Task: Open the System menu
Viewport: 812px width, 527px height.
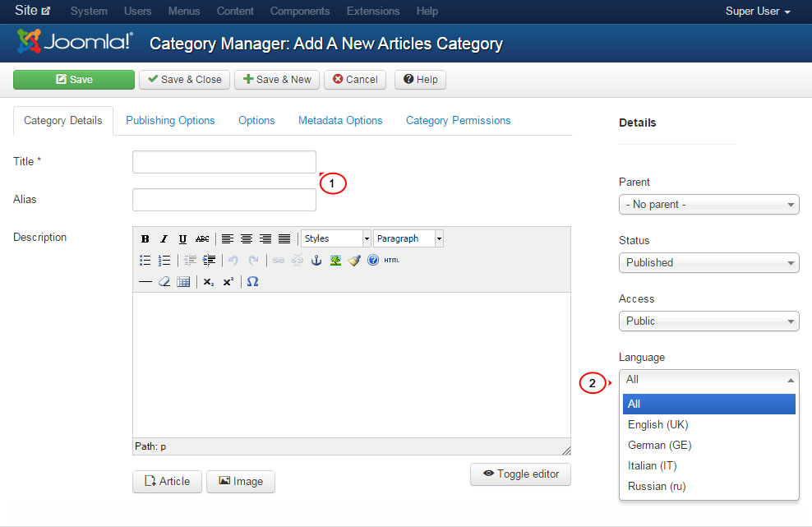Action: click(89, 11)
